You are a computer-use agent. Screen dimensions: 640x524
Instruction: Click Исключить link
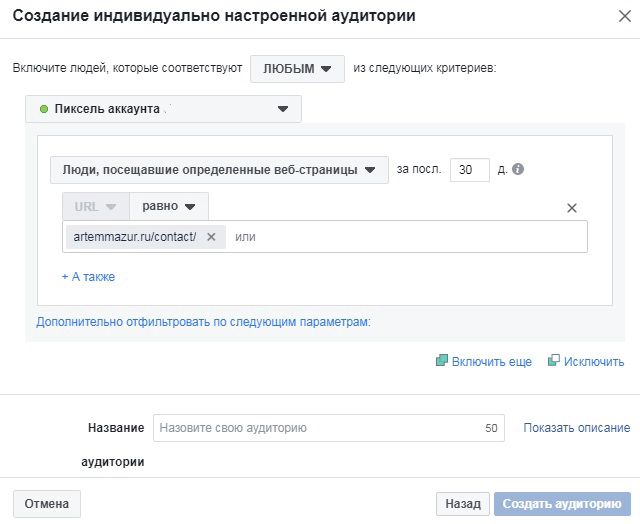pos(594,362)
